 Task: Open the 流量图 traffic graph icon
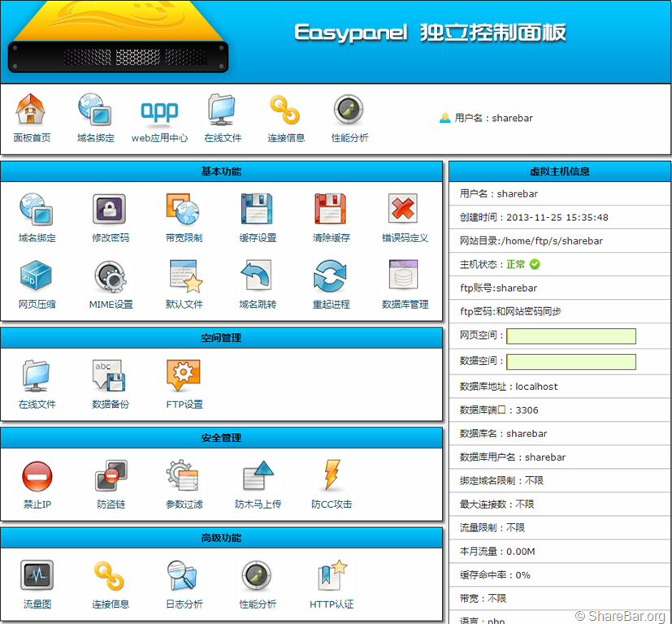click(x=37, y=576)
